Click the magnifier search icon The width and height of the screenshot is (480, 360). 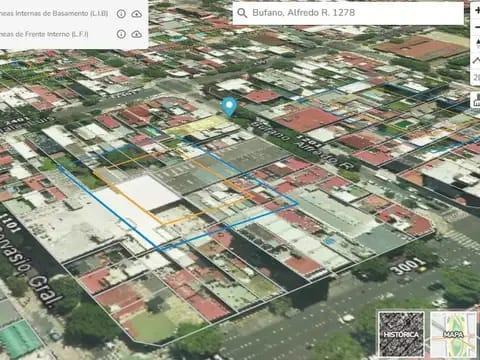[242, 13]
